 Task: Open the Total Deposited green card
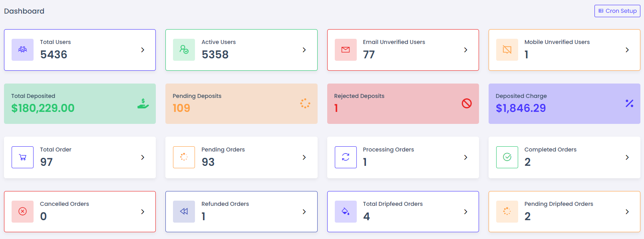click(80, 104)
